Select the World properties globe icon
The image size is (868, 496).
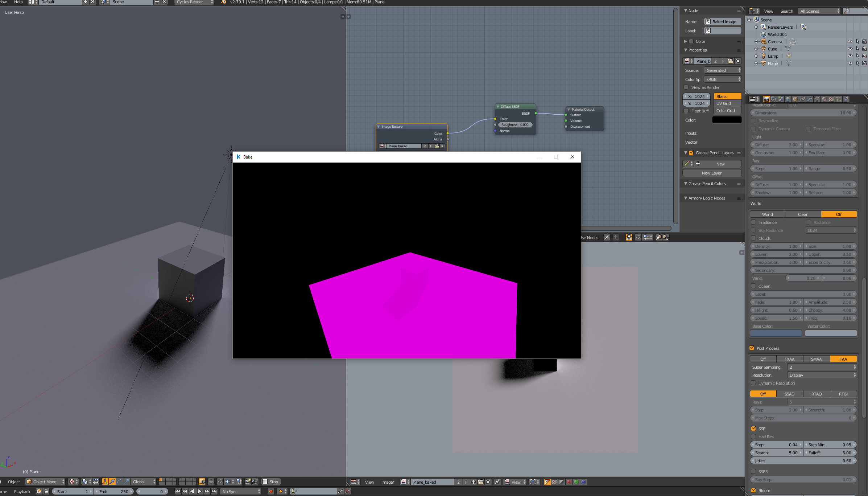pos(788,99)
